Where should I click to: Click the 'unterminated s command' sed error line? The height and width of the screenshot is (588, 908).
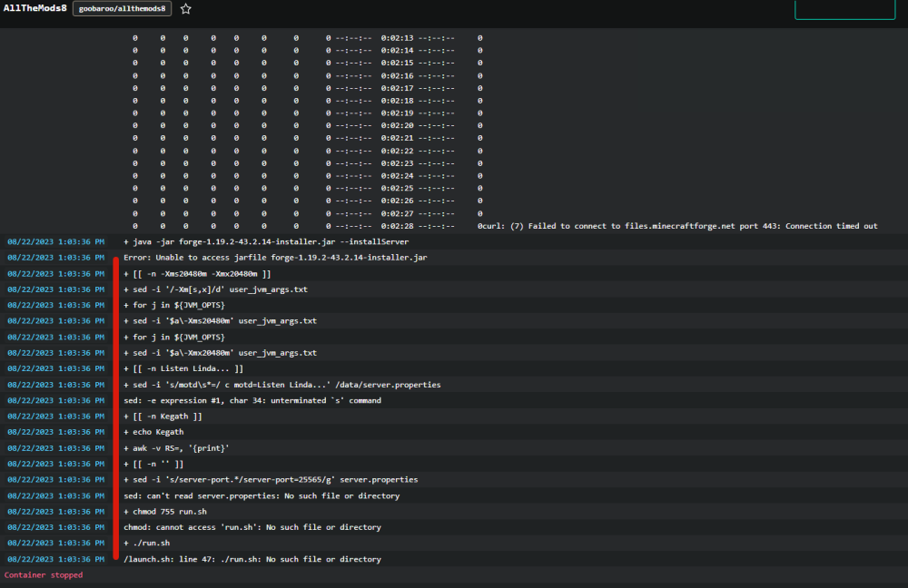tap(252, 400)
